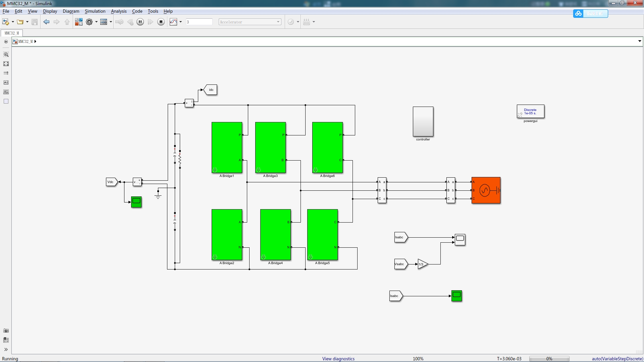644x362 pixels.
Task: Click the Back navigation arrow
Action: coord(46,22)
